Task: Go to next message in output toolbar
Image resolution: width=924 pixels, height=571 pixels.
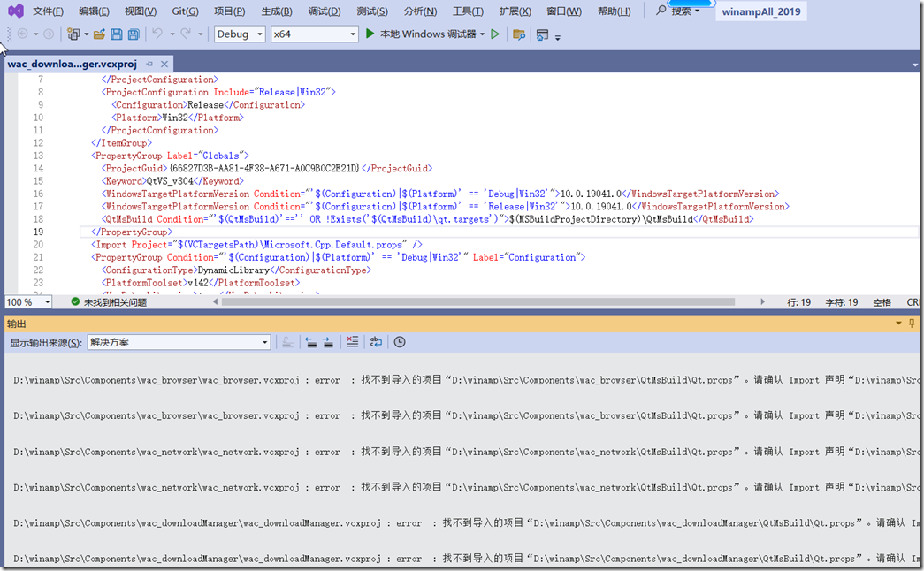Action: tap(328, 342)
